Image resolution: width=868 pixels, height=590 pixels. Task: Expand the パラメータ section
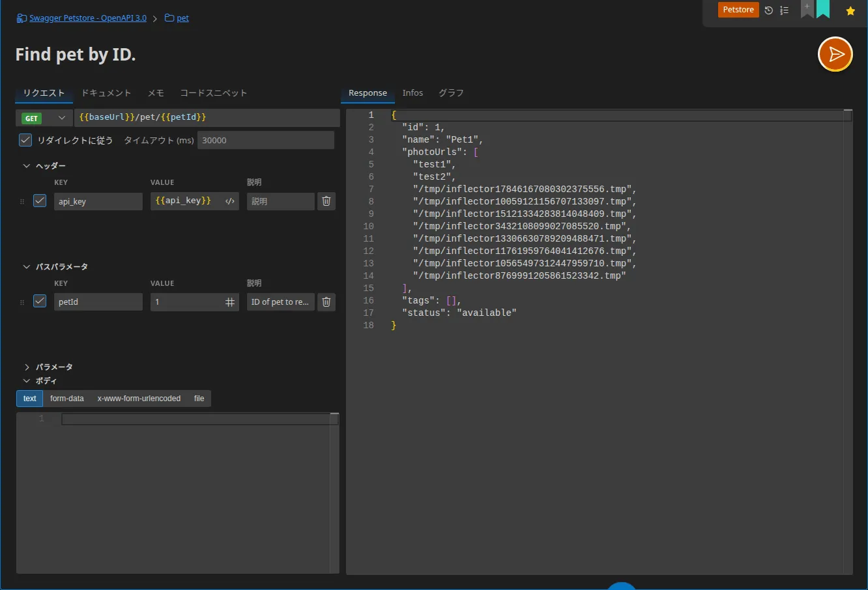(x=27, y=367)
